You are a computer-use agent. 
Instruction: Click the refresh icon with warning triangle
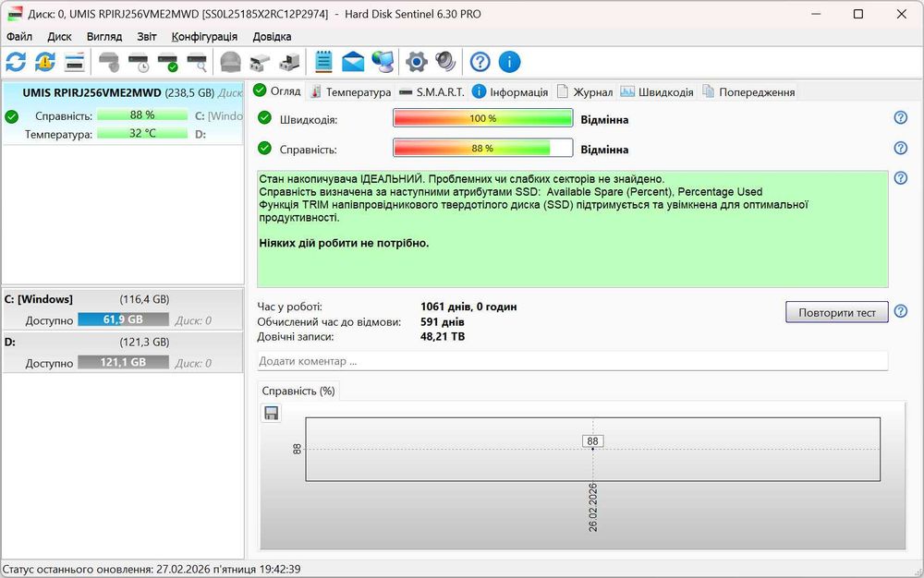[45, 62]
